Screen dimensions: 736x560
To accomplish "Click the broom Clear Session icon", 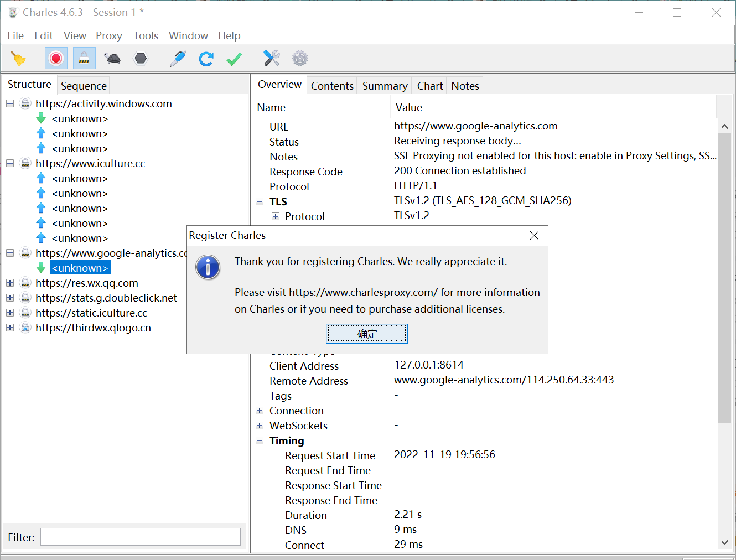I will coord(18,59).
